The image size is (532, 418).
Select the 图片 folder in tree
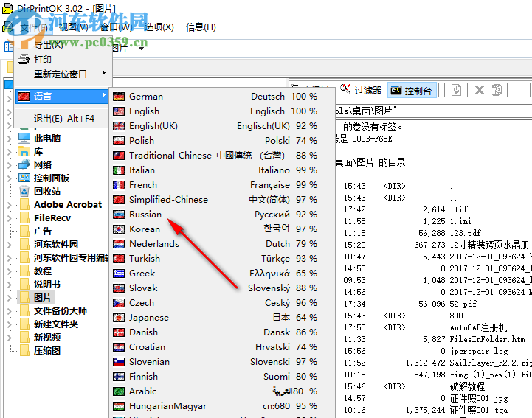point(42,298)
